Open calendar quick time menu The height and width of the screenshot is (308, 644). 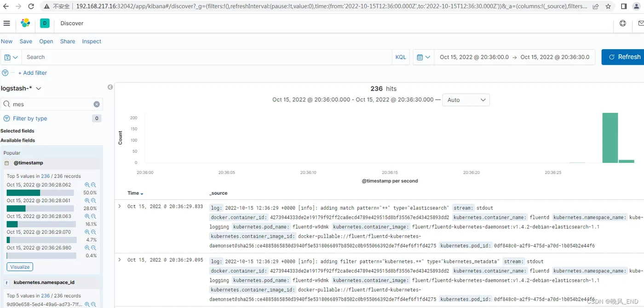(x=424, y=57)
